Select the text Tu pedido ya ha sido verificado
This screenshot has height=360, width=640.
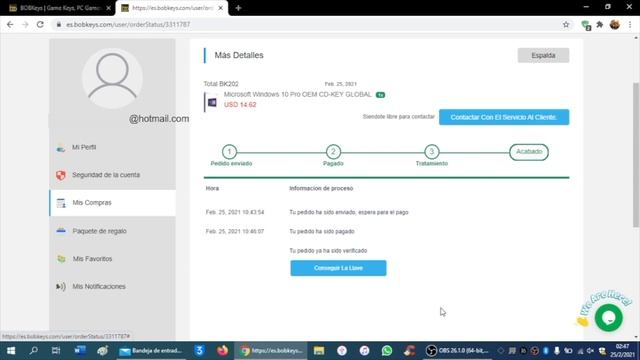coord(328,251)
